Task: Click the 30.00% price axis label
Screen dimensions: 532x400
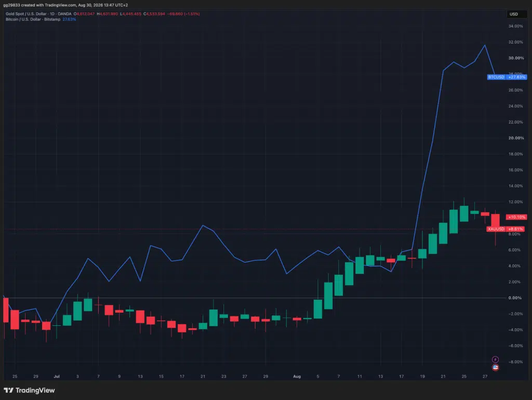Action: pos(516,58)
